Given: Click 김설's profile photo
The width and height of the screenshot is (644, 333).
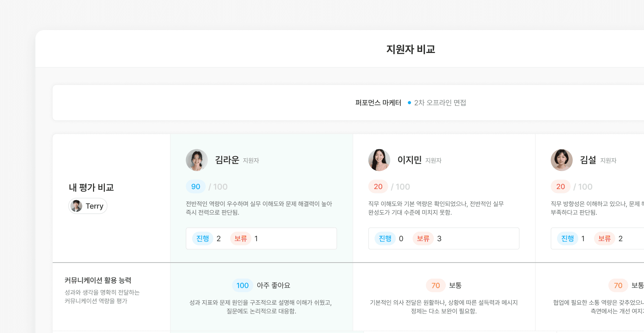Looking at the screenshot, I should (561, 160).
